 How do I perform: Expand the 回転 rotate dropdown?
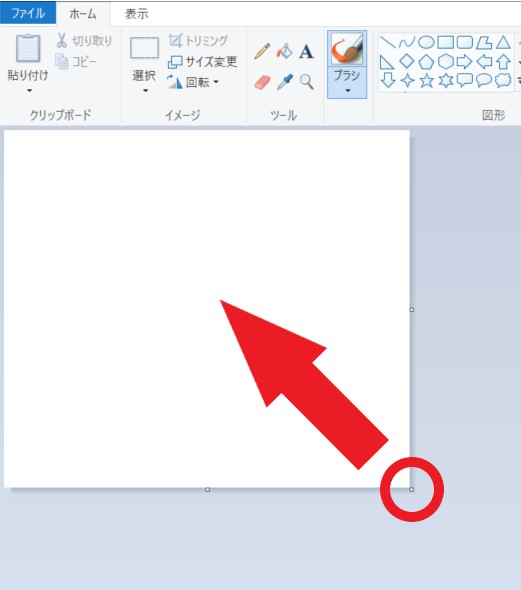tap(216, 82)
